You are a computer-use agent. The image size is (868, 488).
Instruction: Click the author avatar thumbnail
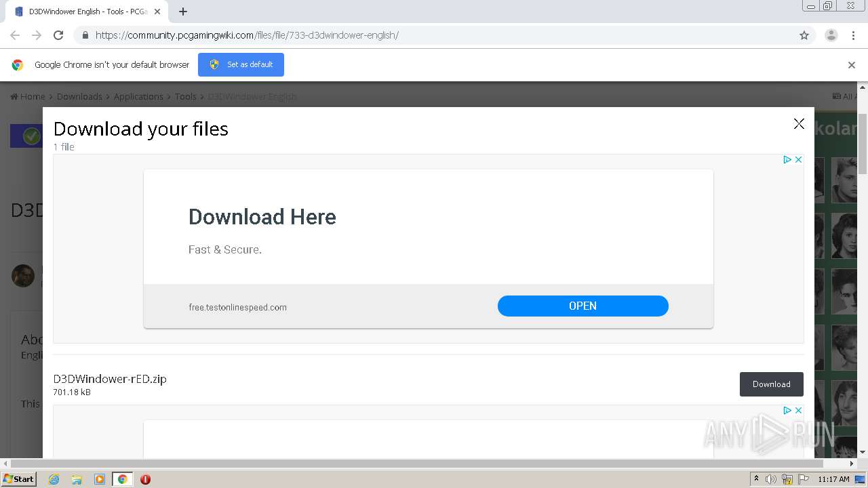[x=23, y=276]
